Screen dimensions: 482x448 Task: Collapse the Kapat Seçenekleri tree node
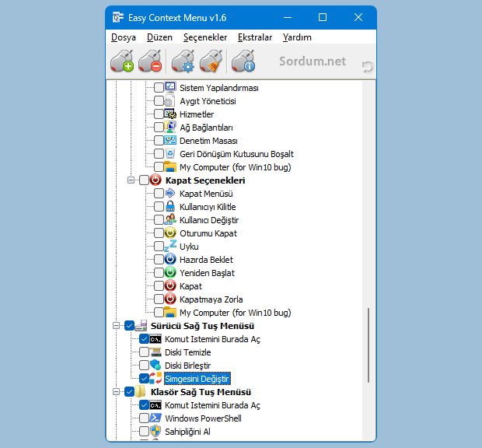point(131,180)
